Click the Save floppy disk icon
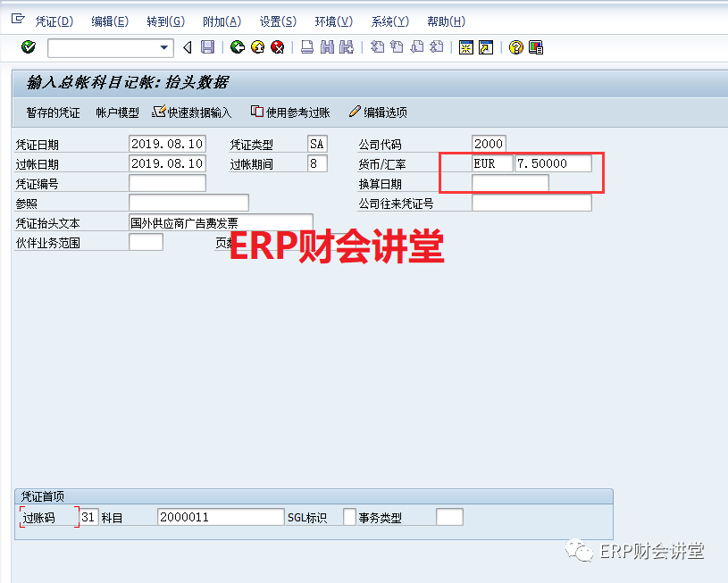Viewport: 728px width, 583px height. click(x=208, y=47)
